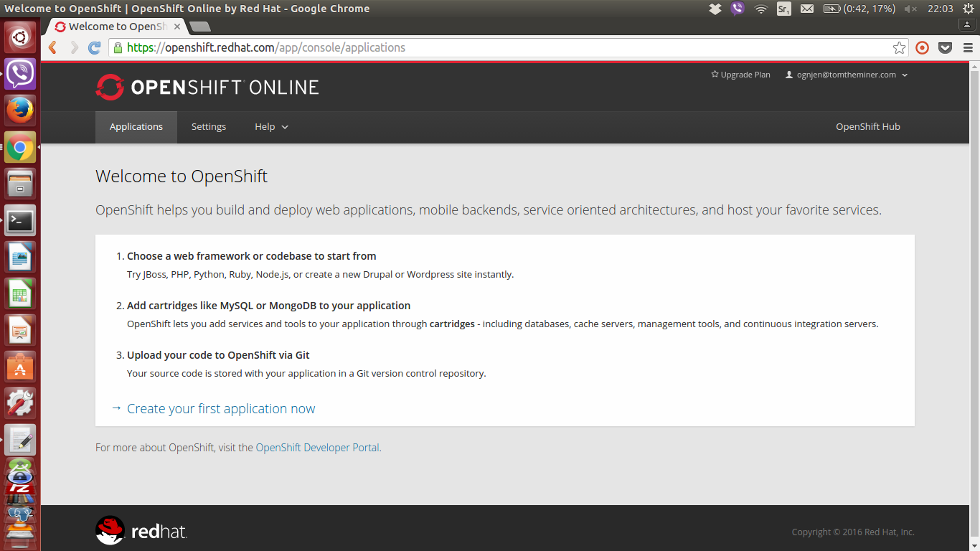Open the Chrome hamburger menu
980x551 pixels.
coord(968,48)
